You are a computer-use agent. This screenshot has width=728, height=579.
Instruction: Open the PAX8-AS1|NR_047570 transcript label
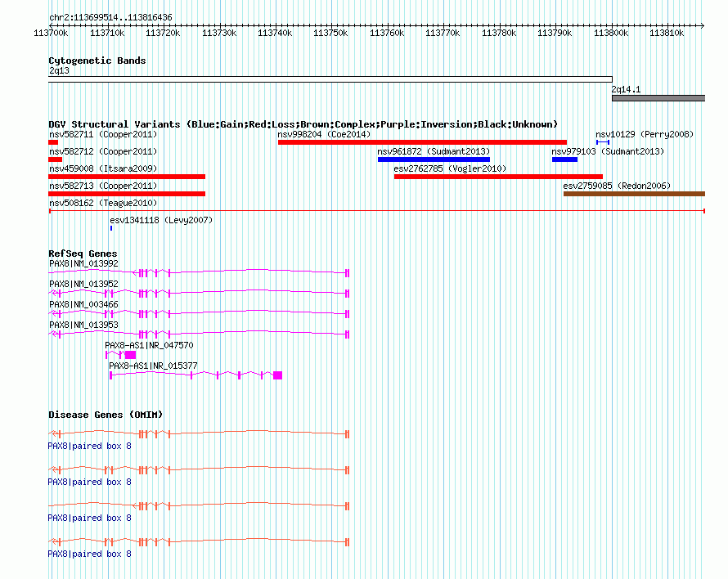click(149, 345)
